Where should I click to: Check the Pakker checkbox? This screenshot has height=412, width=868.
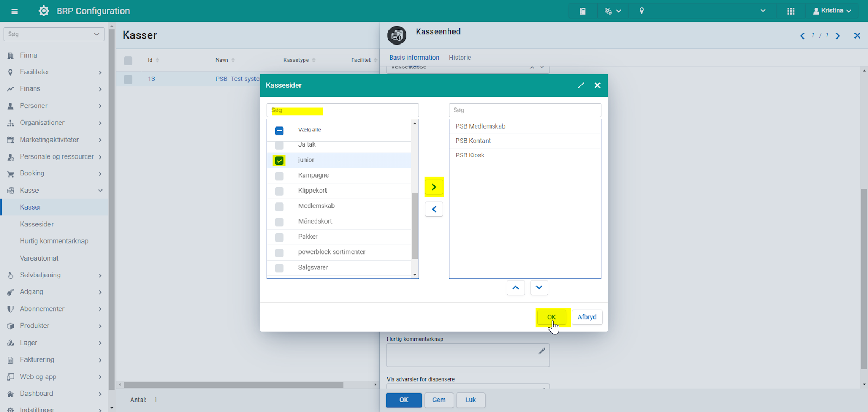coord(279,237)
